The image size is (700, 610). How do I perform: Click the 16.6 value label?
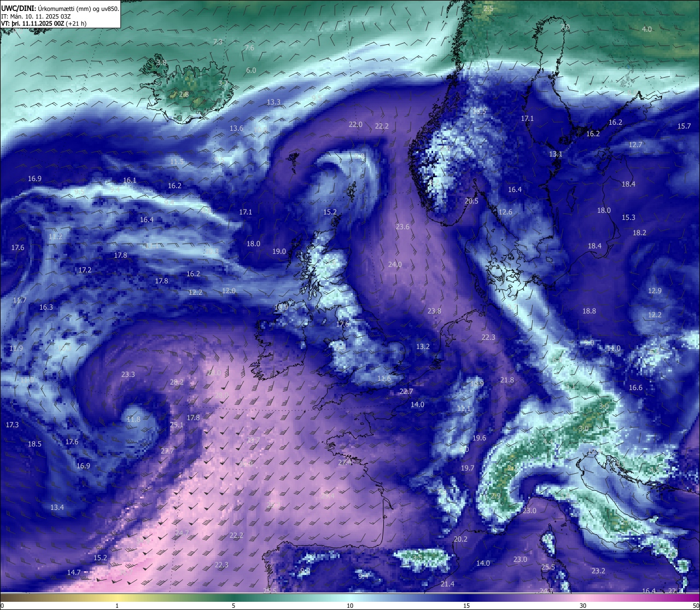tap(635, 387)
